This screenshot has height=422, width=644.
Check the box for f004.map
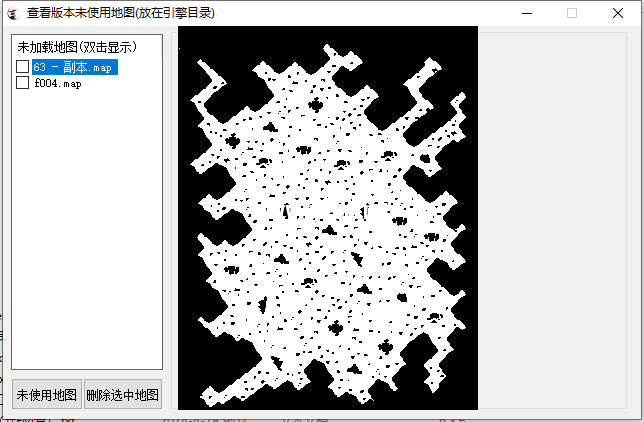coord(22,83)
